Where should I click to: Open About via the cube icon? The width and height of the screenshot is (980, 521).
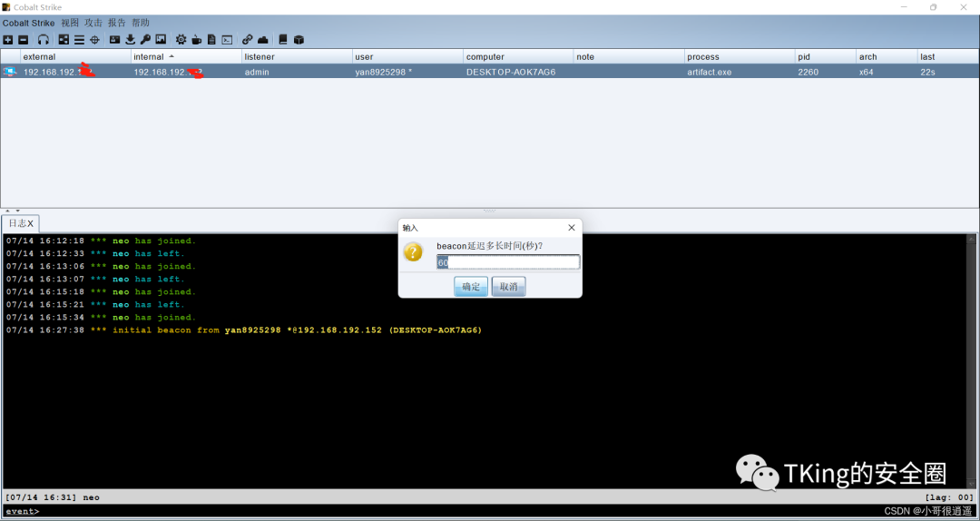coord(299,39)
